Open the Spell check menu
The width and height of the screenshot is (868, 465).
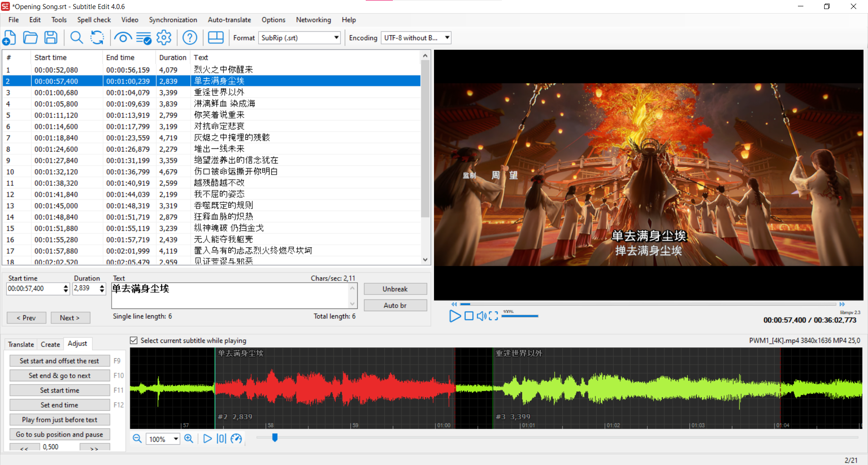94,20
